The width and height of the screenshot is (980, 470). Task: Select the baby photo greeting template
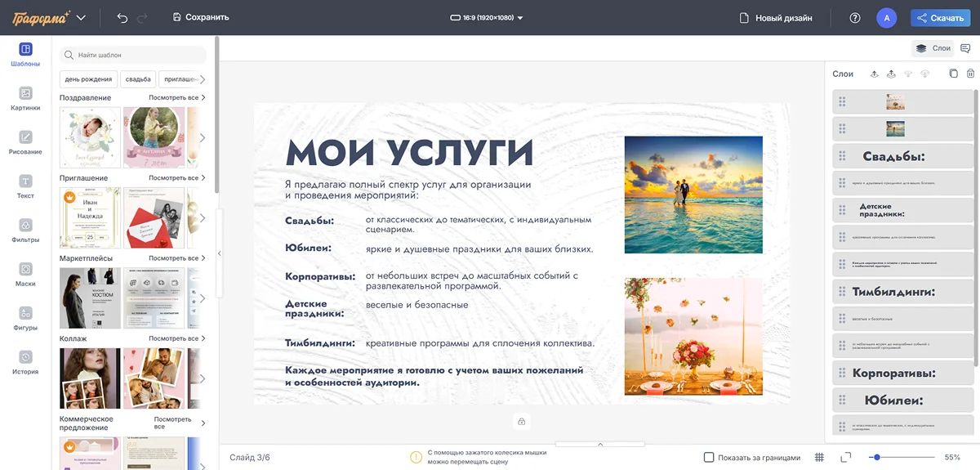[90, 137]
